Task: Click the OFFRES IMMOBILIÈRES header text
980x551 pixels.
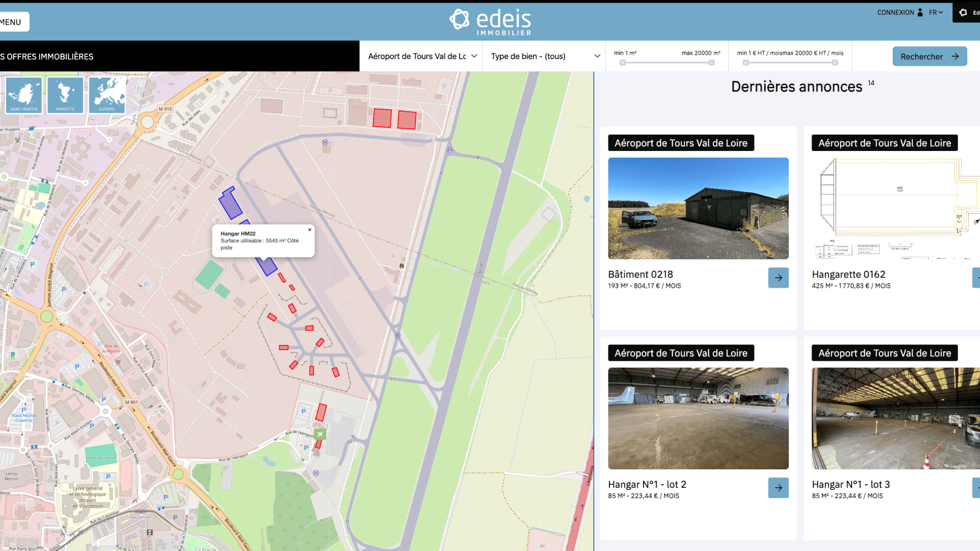Action: (46, 57)
